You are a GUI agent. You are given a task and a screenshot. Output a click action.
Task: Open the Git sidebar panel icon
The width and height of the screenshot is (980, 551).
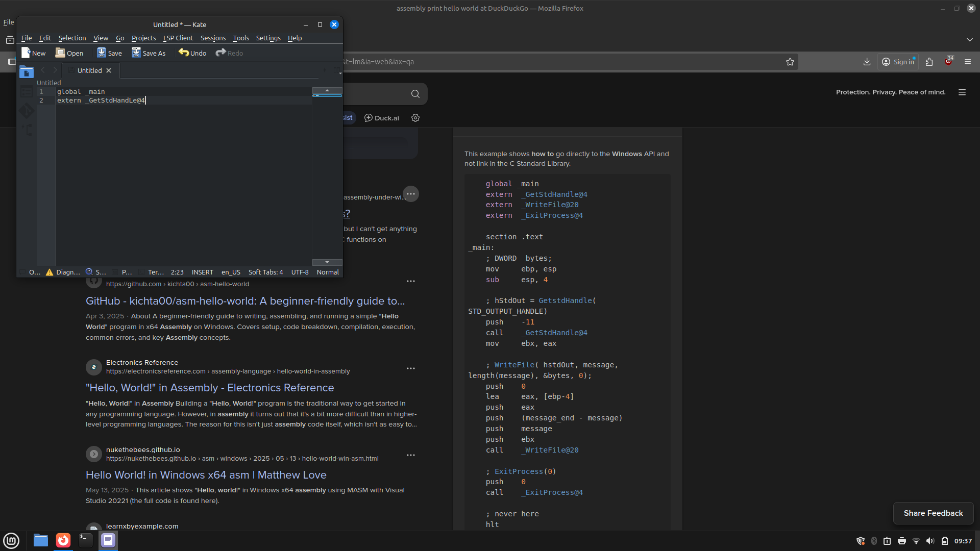pos(27,111)
